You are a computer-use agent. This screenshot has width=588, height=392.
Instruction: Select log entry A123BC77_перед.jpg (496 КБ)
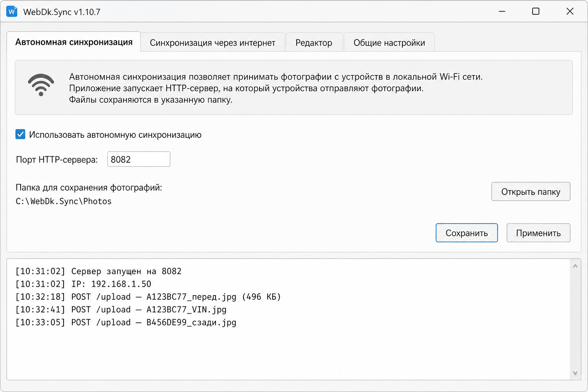click(x=148, y=297)
